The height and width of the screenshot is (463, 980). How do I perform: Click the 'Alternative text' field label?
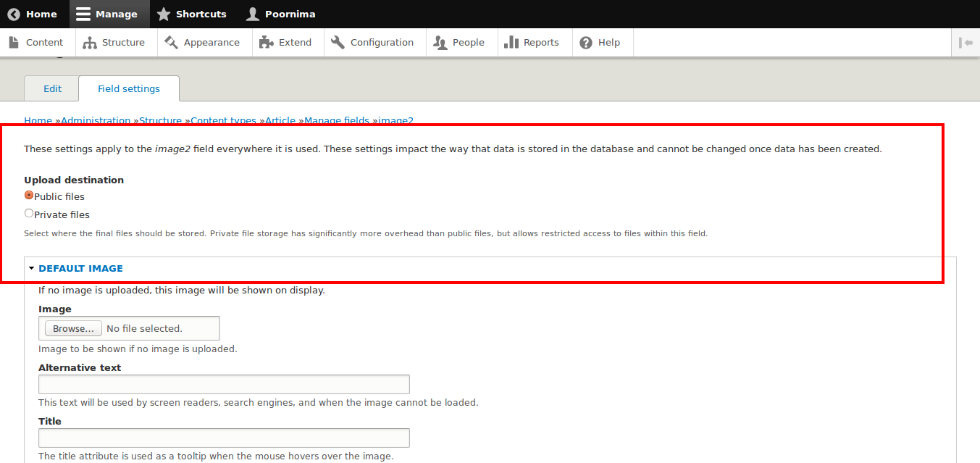coord(80,367)
